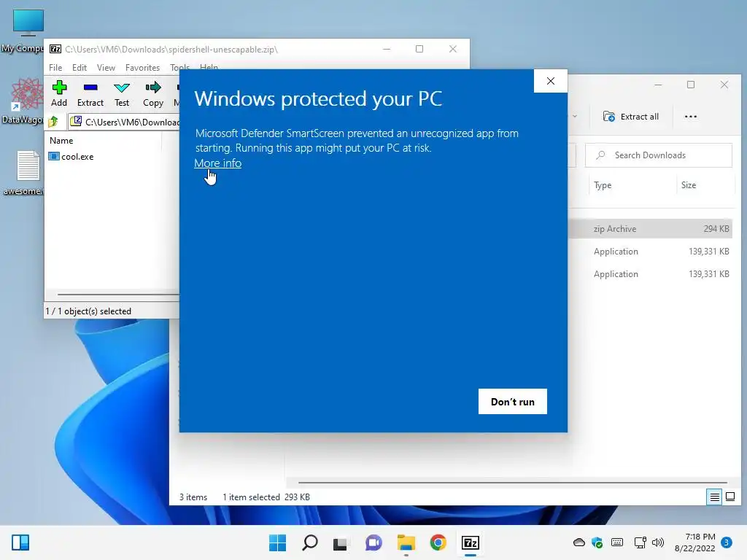Switch to large icons view in File Explorer
Screen dimensions: 747x560
pyautogui.click(x=729, y=497)
